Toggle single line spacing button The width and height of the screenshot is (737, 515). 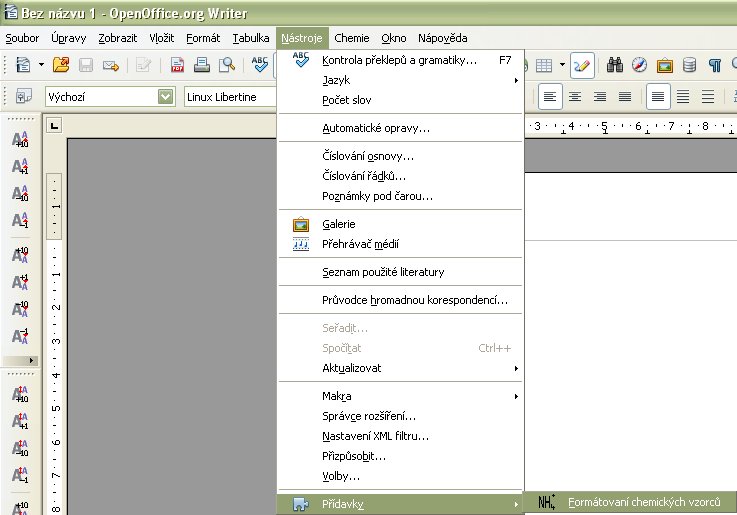(658, 97)
